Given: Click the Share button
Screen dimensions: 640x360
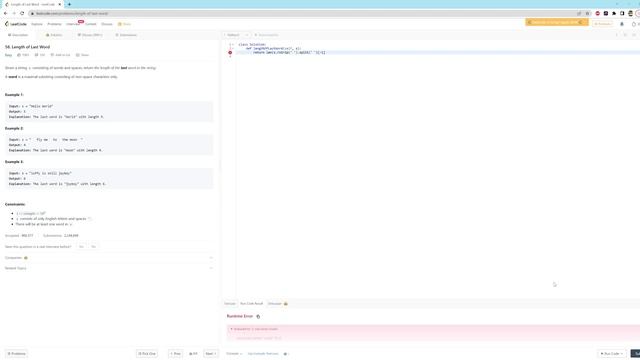Looking at the screenshot, I should click(82, 55).
